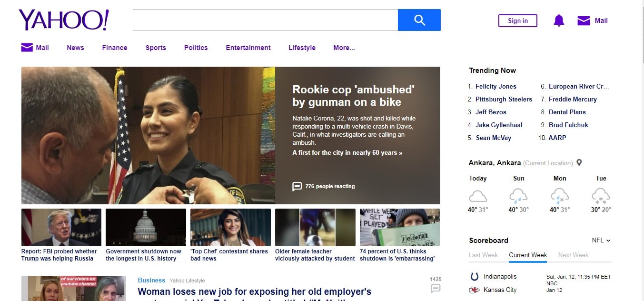The height and width of the screenshot is (301, 644).
Task: Open the Capitol building shutdown thumbnail
Action: [x=146, y=227]
